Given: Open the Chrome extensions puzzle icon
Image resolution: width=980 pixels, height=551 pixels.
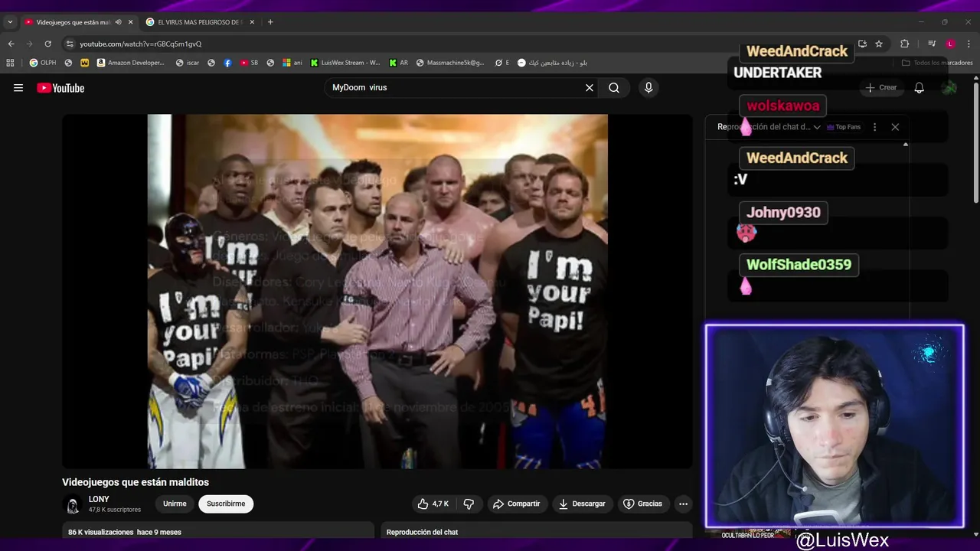Looking at the screenshot, I should (x=904, y=44).
